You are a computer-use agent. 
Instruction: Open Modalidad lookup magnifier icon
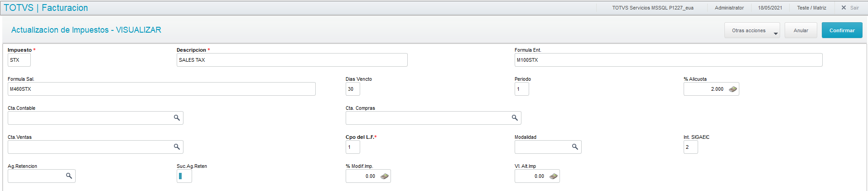(x=575, y=147)
